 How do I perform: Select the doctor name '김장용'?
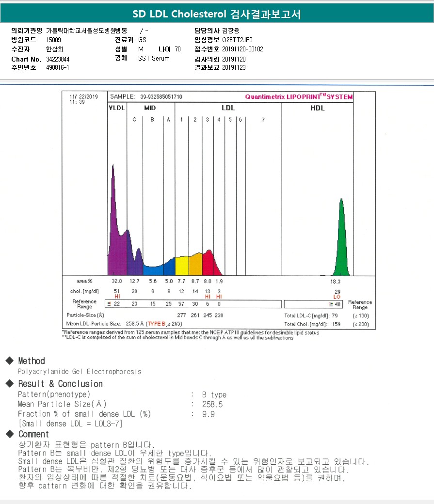point(231,31)
